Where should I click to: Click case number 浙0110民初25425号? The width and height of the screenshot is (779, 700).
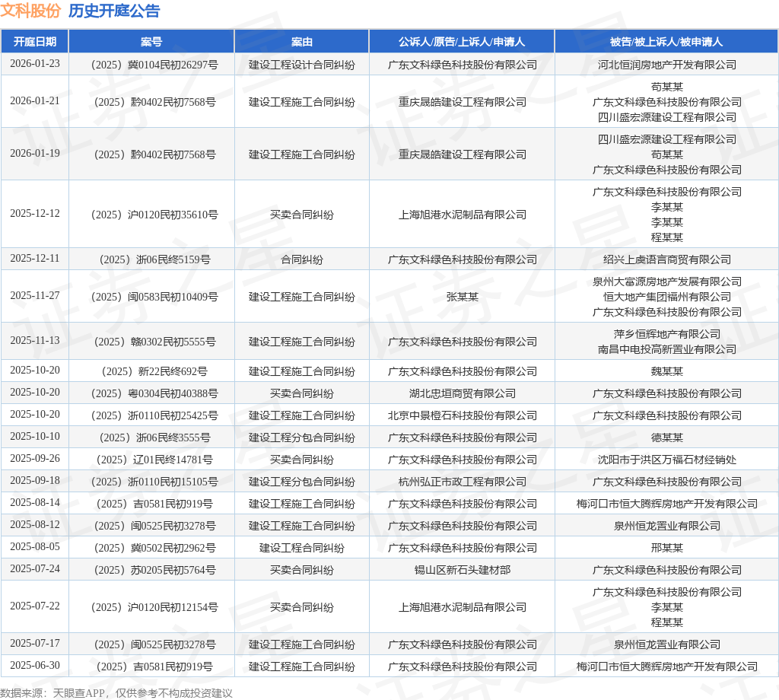pos(154,415)
